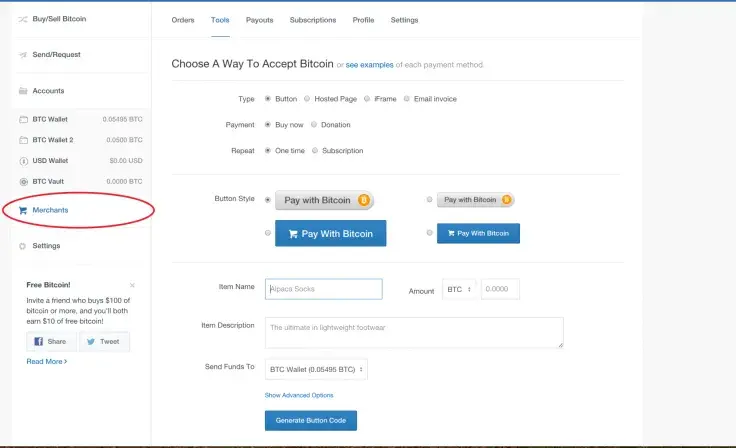Share invite via Tweet button
736x448 pixels.
(103, 341)
